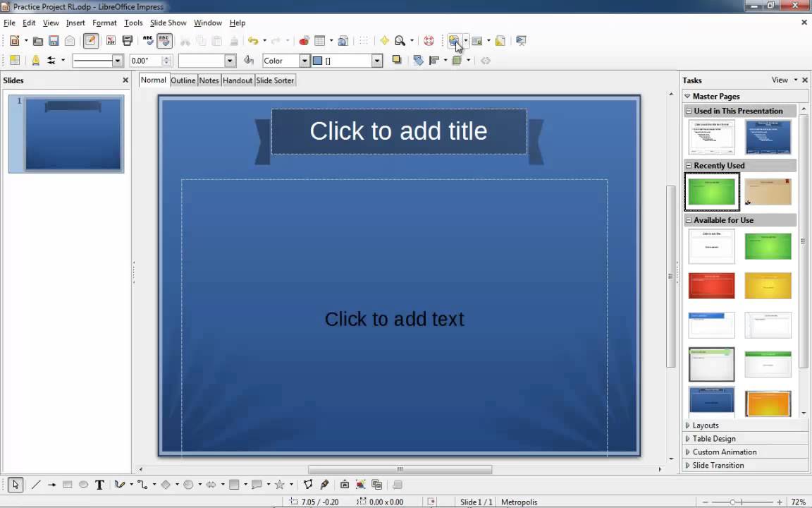
Task: Open the Fontwork Gallery
Action: [345, 485]
